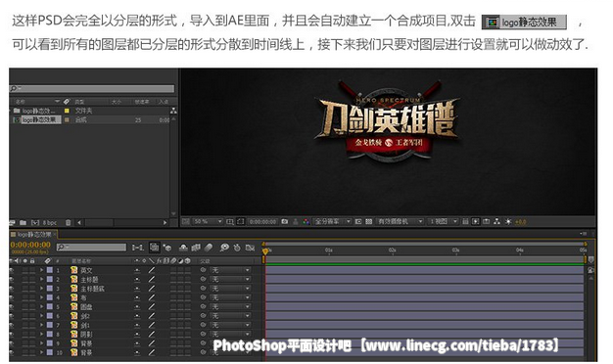
Task: Click the snapshot camera icon in viewer
Action: point(285,221)
